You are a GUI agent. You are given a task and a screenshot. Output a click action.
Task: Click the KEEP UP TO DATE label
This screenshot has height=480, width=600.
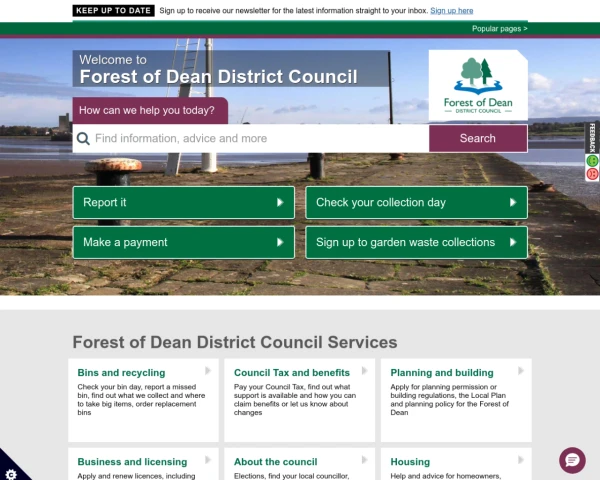tap(113, 11)
